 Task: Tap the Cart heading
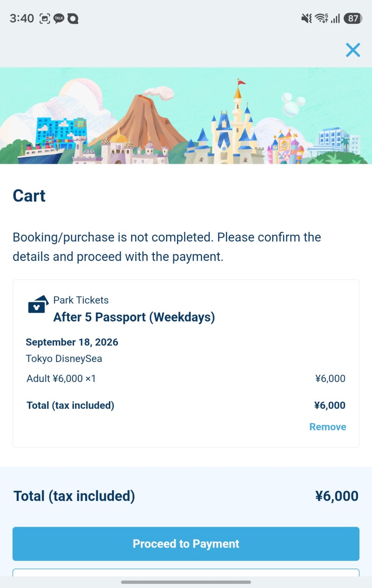point(29,196)
